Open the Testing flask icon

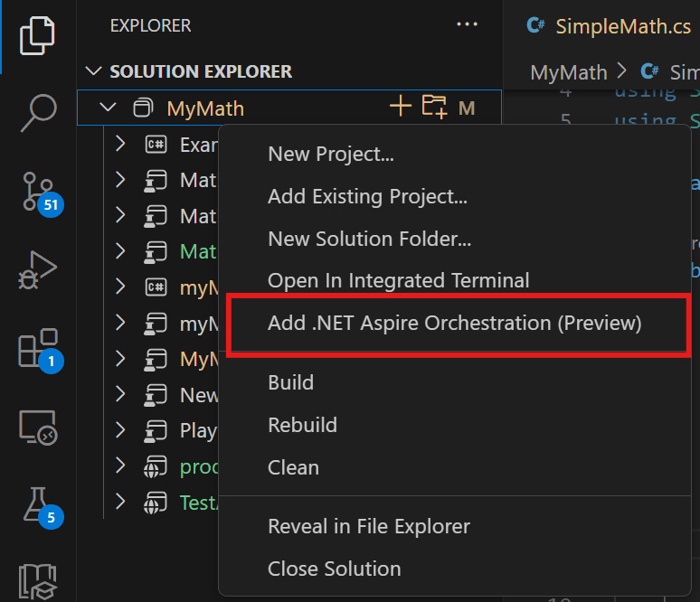(43, 507)
